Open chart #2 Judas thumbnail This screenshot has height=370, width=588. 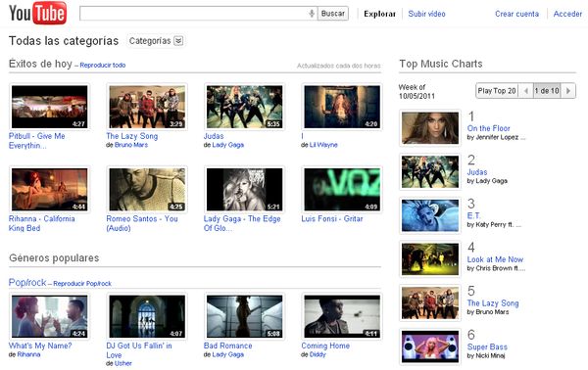(430, 172)
